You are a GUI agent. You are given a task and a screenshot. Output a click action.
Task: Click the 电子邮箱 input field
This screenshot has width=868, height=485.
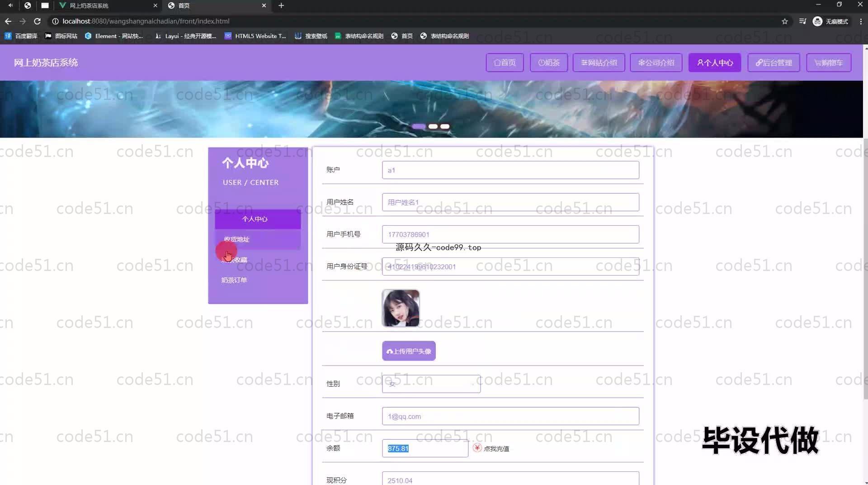pos(510,416)
